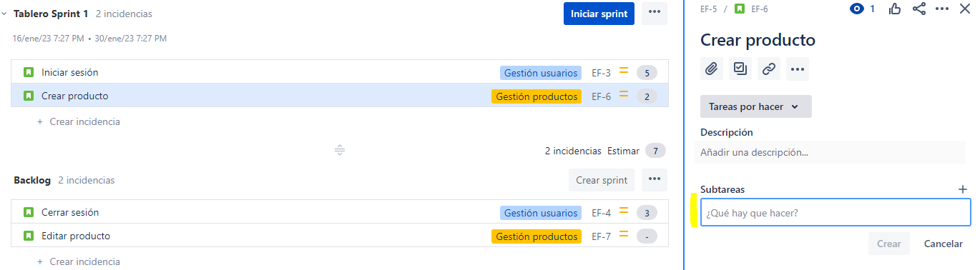The width and height of the screenshot is (980, 270).
Task: Click the Iniciar sprint button
Action: pyautogui.click(x=599, y=14)
